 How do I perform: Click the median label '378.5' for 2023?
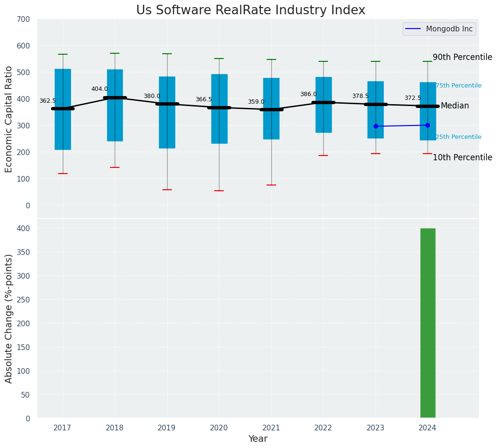(360, 96)
